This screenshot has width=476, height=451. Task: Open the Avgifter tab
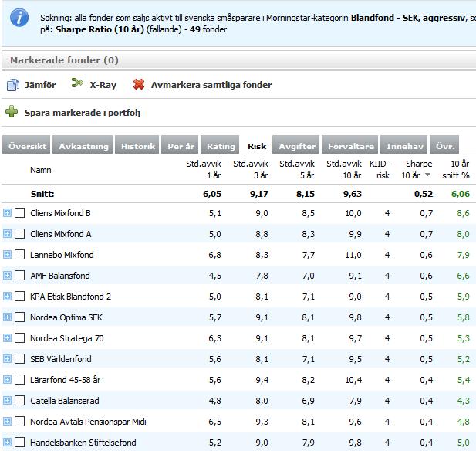pos(296,145)
